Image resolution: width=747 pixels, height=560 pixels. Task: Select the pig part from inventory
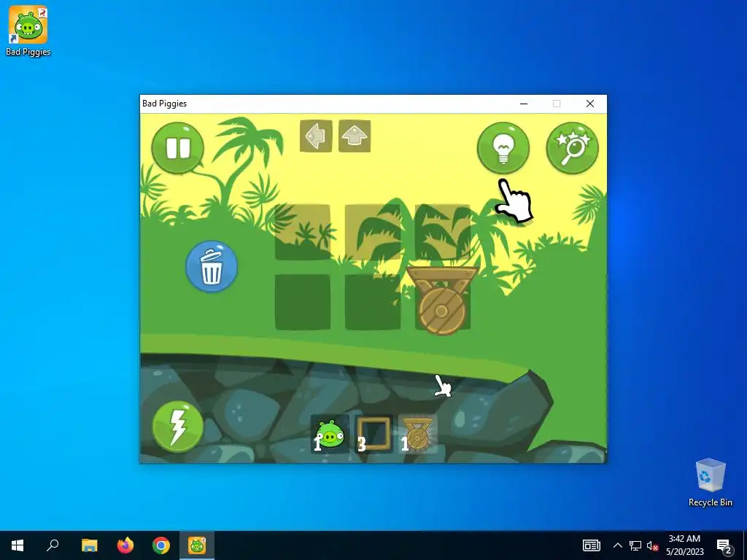click(330, 434)
